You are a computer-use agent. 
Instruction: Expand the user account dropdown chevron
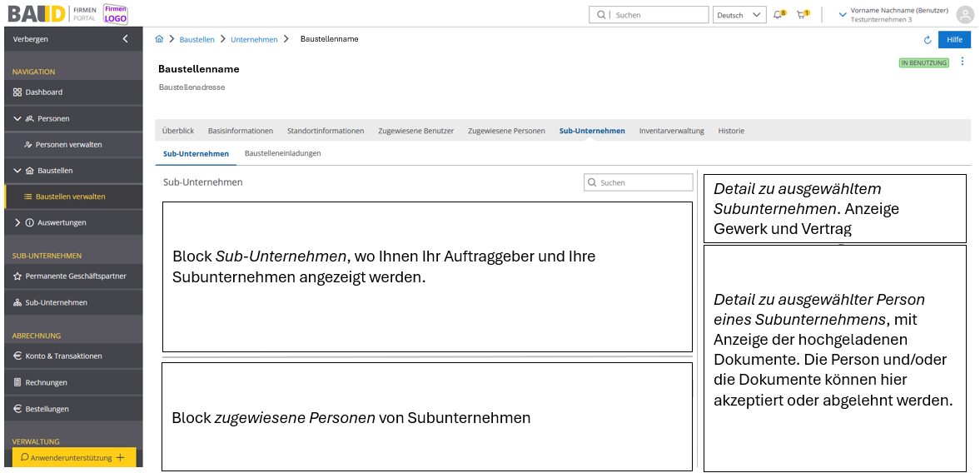[x=842, y=15]
